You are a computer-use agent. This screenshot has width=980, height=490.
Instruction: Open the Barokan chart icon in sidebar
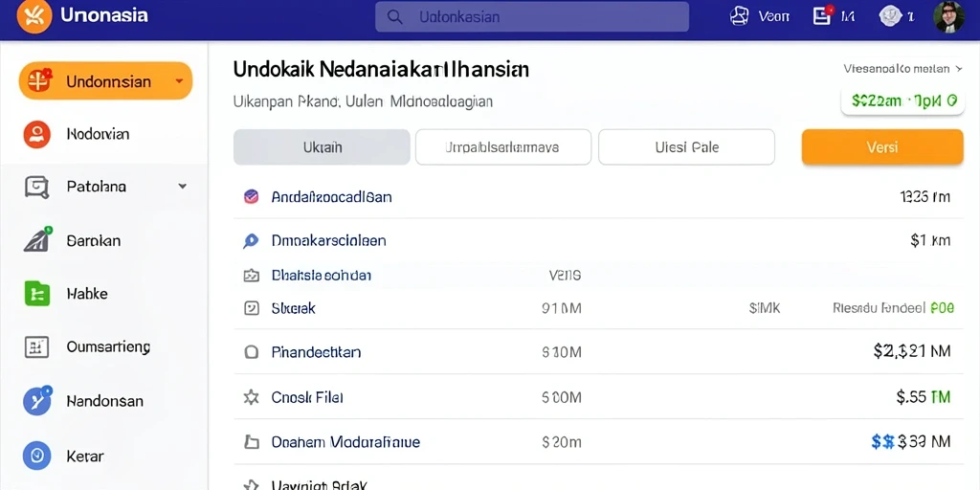38,240
